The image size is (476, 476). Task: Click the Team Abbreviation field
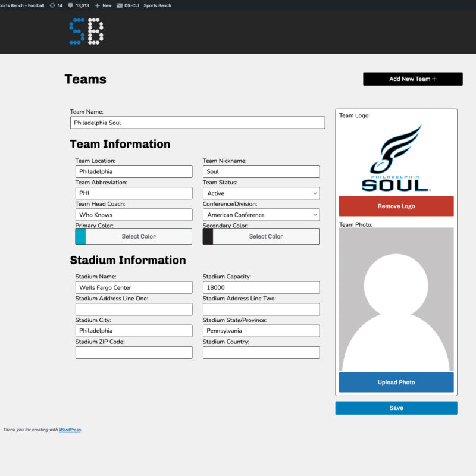point(134,193)
